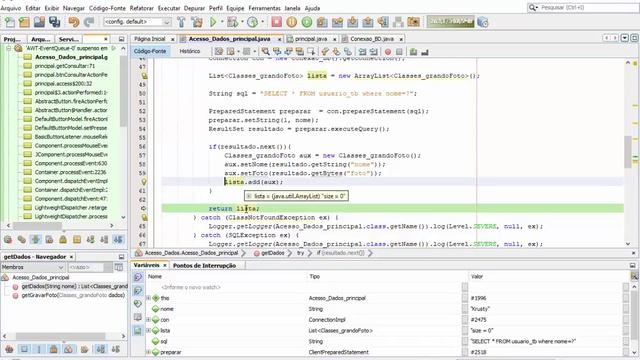
Task: Switch to the principal.java tab
Action: click(310, 39)
